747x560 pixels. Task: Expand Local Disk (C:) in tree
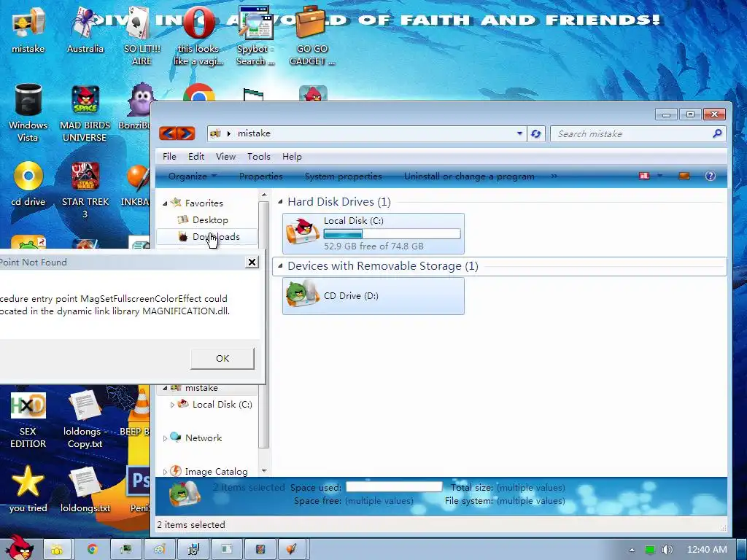(172, 405)
